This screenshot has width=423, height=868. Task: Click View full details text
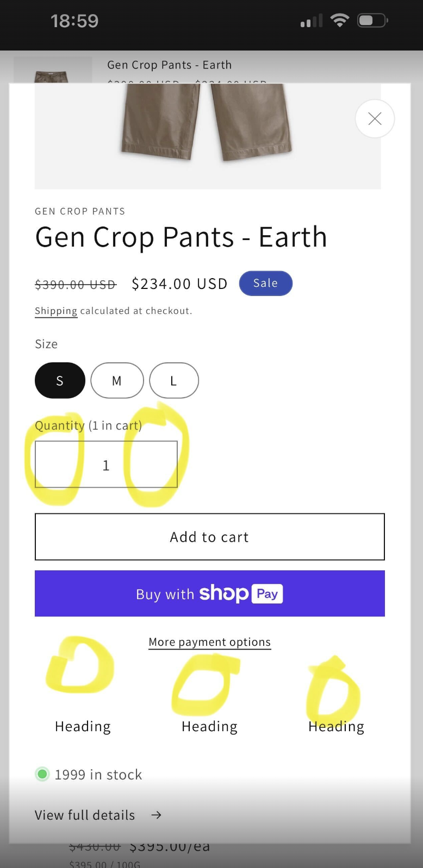[x=85, y=815]
